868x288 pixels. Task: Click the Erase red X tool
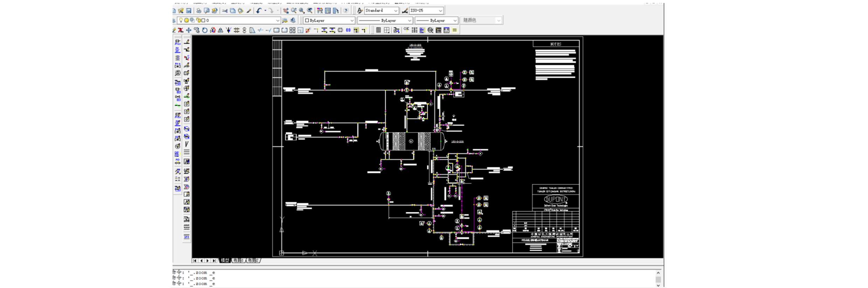181,30
